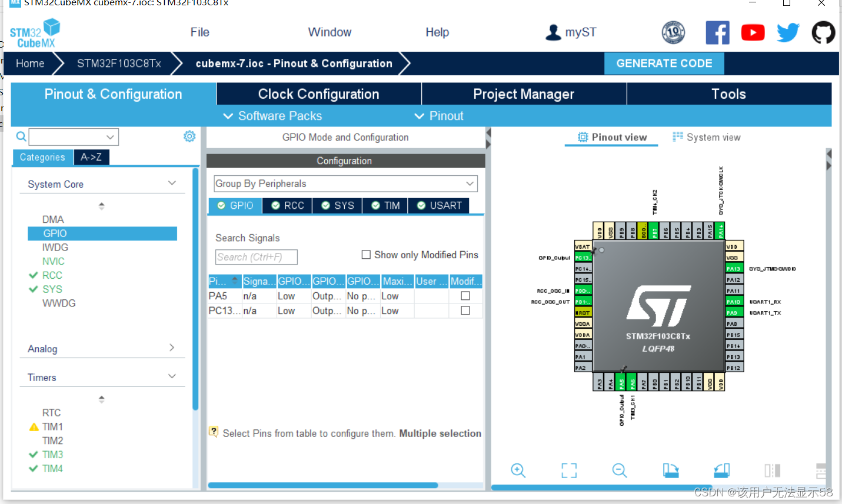Image resolution: width=842 pixels, height=504 pixels.
Task: Collapse the System Core category
Action: tap(172, 183)
